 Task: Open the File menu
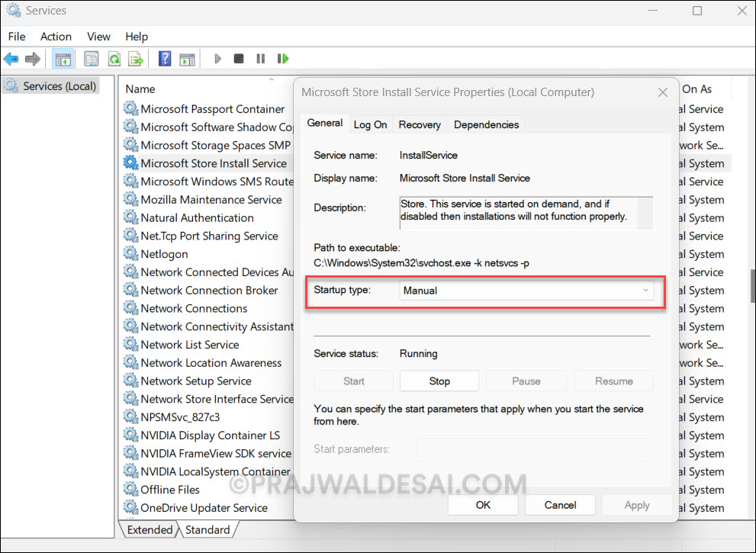(x=17, y=37)
